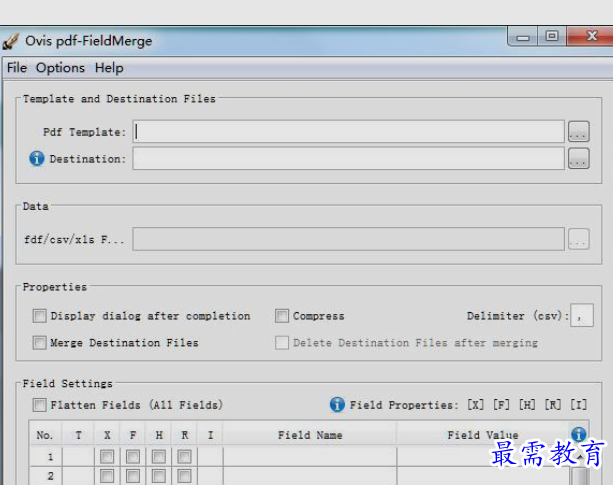The height and width of the screenshot is (485, 613).
Task: Open the File menu
Action: click(x=17, y=68)
